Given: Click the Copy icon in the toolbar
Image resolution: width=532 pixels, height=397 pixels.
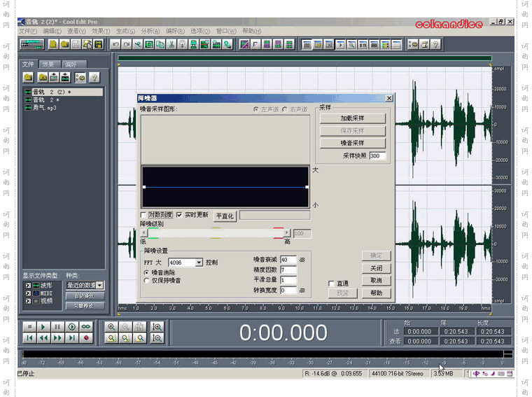Looking at the screenshot, I should point(160,44).
